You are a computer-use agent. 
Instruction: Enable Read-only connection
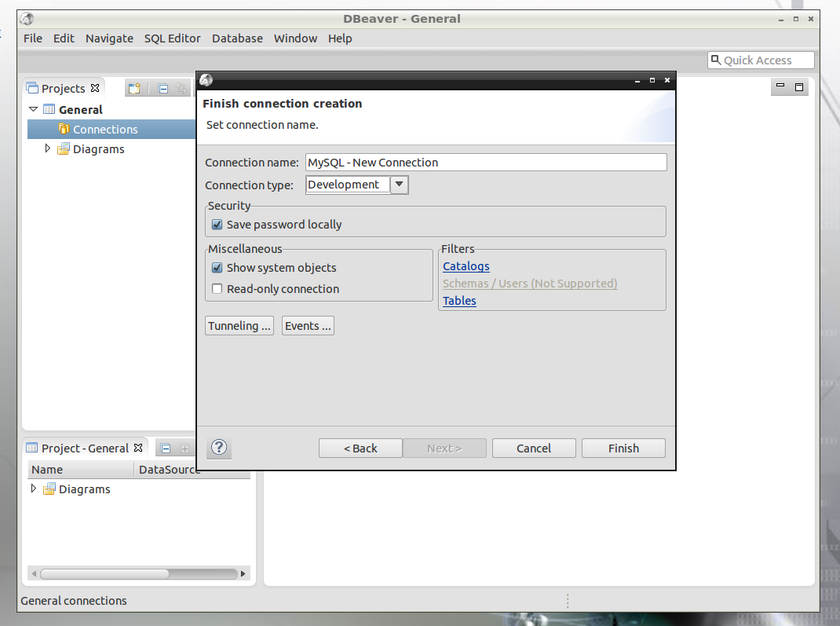(x=217, y=289)
